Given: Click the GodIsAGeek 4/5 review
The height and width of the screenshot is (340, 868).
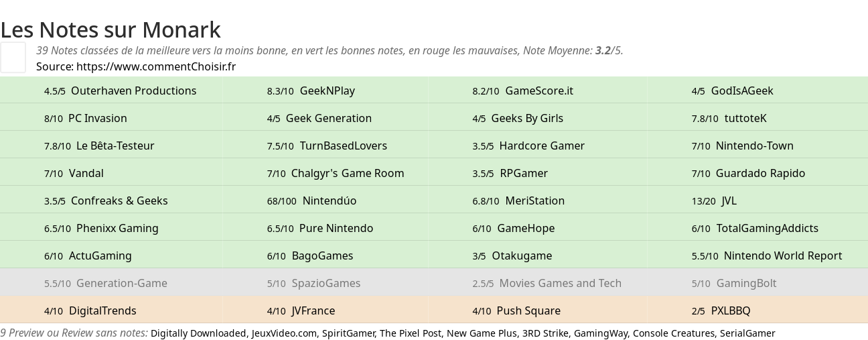Looking at the screenshot, I should click(733, 91).
